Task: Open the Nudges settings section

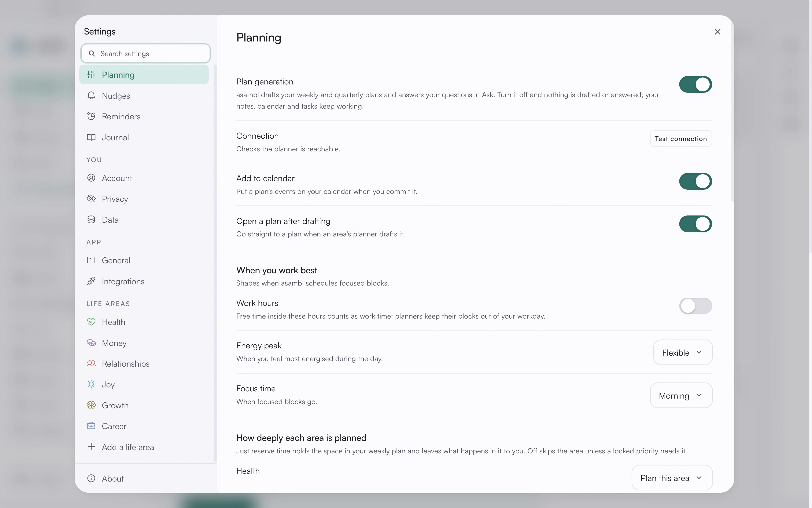Action: point(144,95)
